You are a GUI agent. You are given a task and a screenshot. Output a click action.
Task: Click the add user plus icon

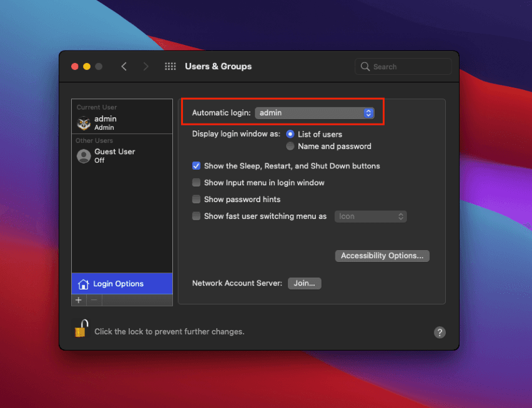[x=78, y=300]
